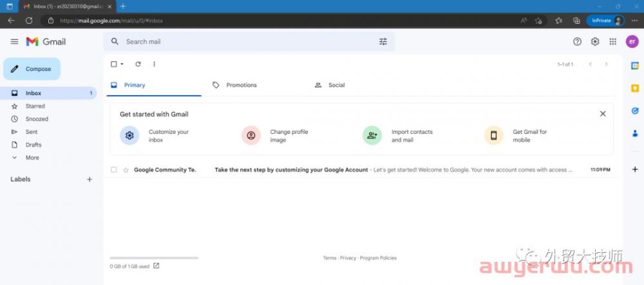Viewport: 644px width, 285px height.
Task: Open the Privacy link
Action: point(348,258)
